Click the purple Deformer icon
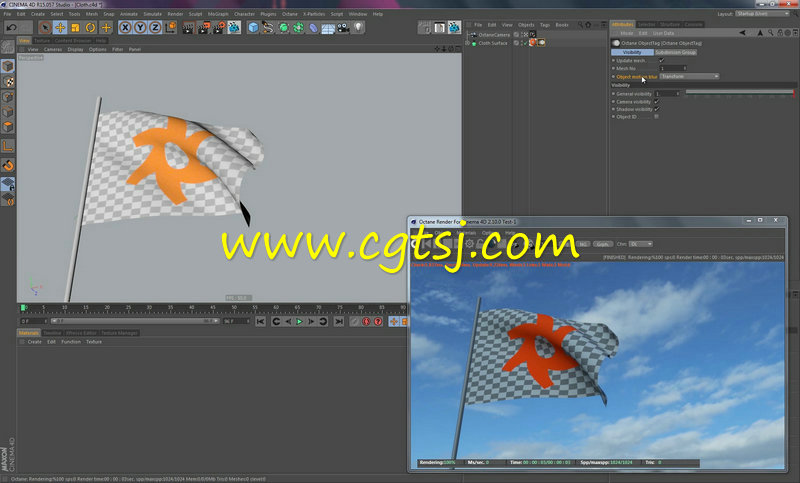The width and height of the screenshot is (800, 483). [313, 28]
